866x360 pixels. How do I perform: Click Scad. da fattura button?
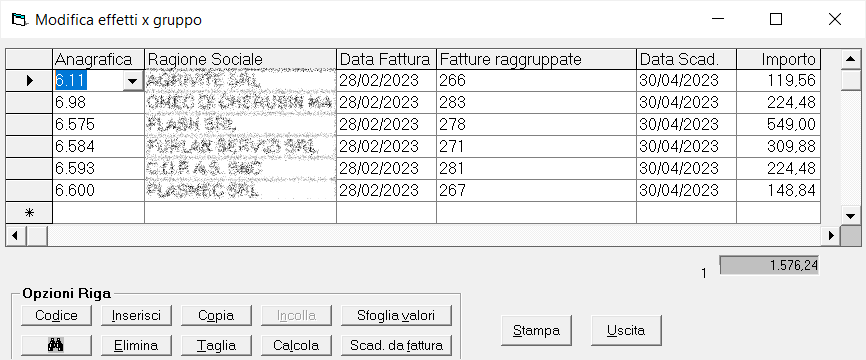click(397, 346)
